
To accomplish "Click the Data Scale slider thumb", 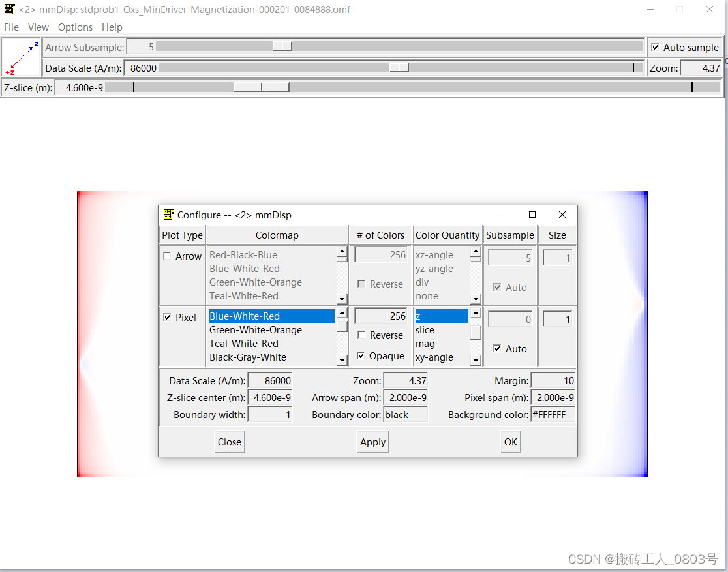I will [x=399, y=67].
